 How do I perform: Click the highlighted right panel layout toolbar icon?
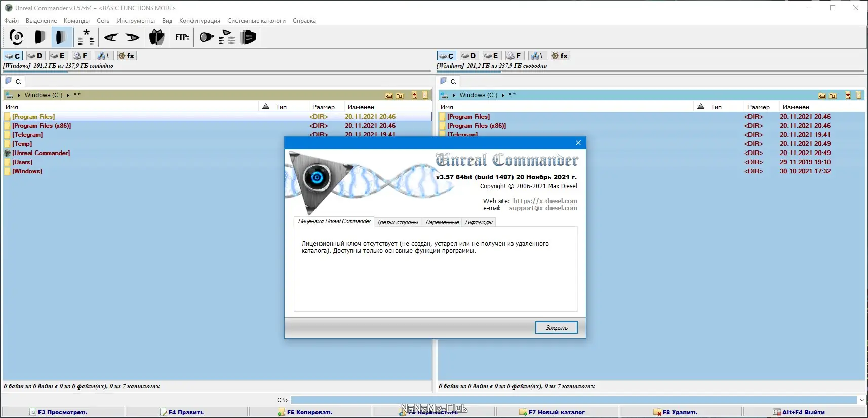(61, 37)
